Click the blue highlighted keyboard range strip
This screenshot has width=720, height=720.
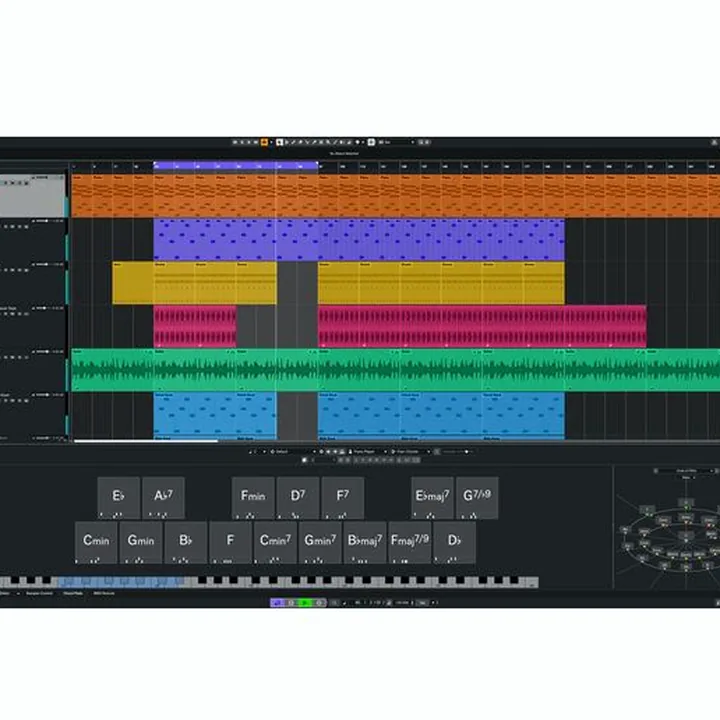[x=120, y=582]
